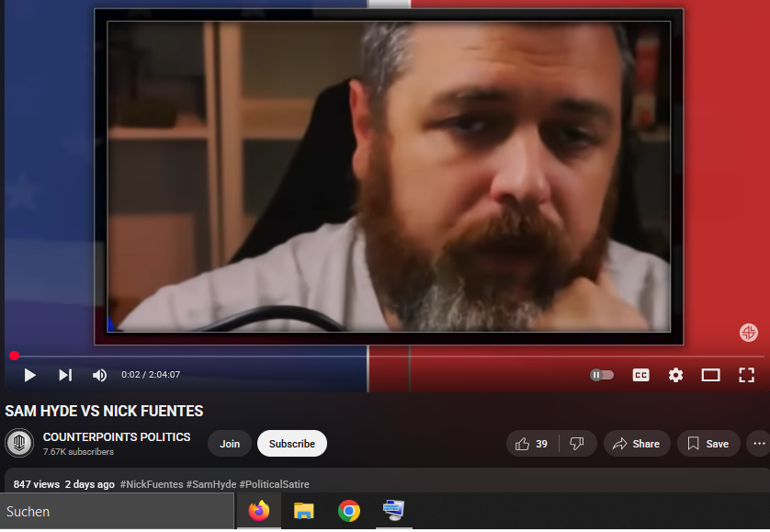Mute the video volume
Image resolution: width=770 pixels, height=532 pixels.
tap(99, 375)
